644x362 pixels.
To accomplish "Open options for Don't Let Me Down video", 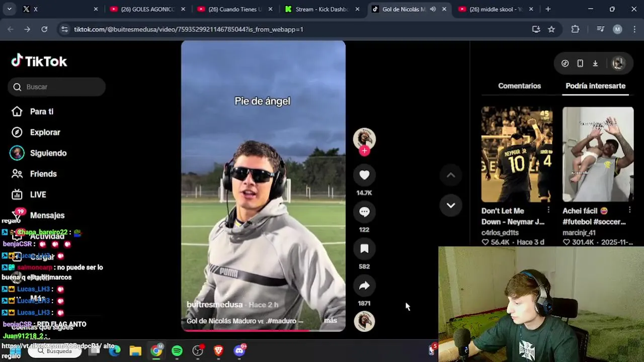I will point(548,210).
